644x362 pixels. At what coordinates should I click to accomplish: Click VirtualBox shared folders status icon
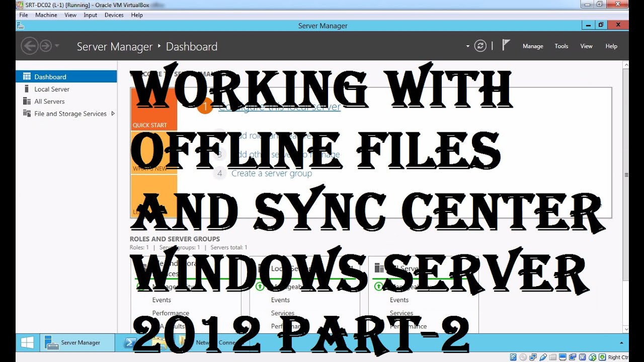[x=553, y=357]
